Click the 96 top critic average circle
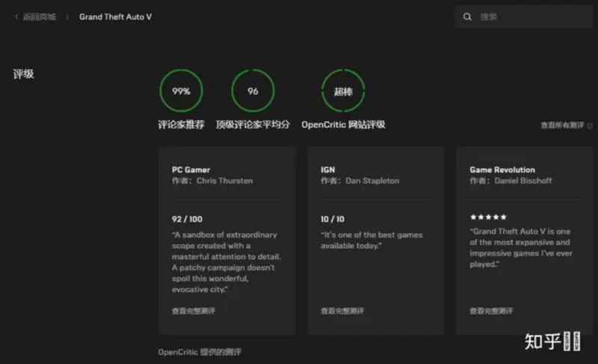 click(x=253, y=90)
